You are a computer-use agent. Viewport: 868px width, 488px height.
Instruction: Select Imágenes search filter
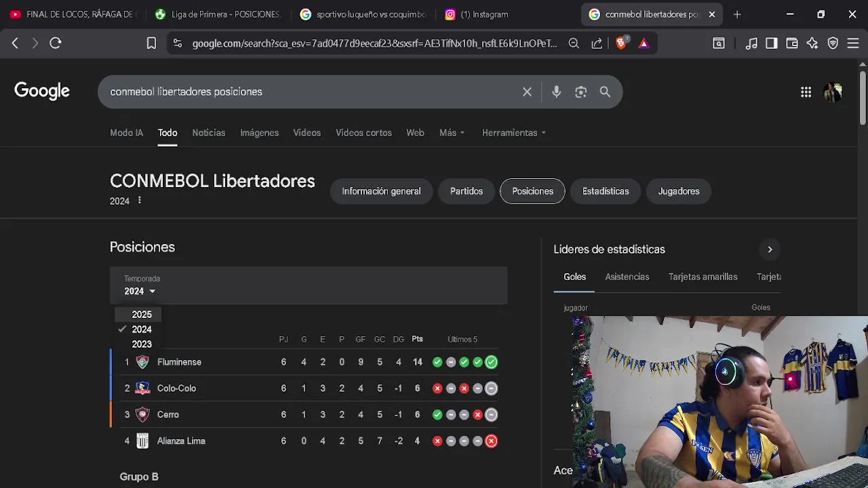click(x=259, y=133)
